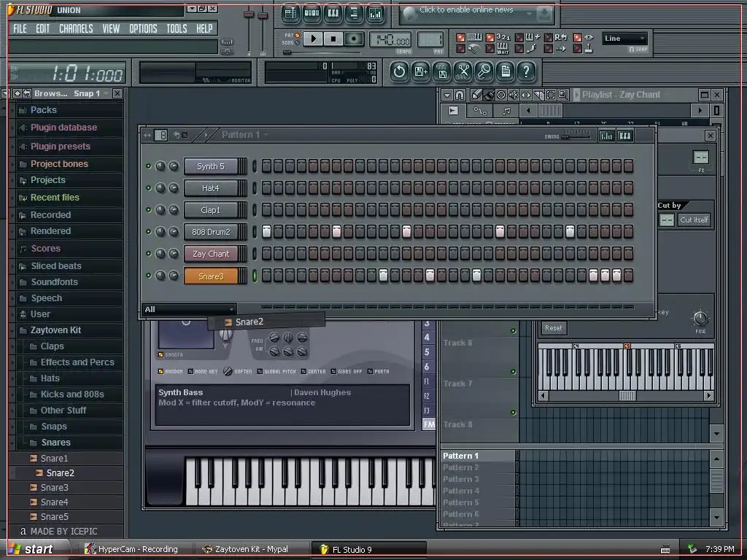The image size is (747, 560).
Task: Open the Playlist view from main toolbar
Action: [290, 13]
